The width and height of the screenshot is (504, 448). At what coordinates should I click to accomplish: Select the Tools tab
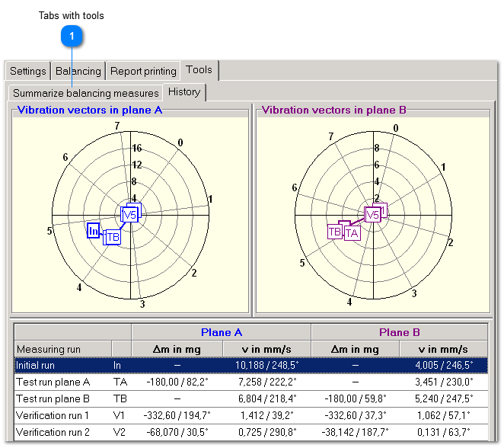tap(199, 70)
